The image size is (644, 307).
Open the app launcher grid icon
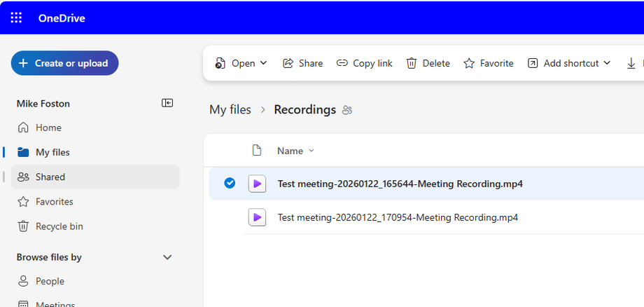pyautogui.click(x=16, y=18)
